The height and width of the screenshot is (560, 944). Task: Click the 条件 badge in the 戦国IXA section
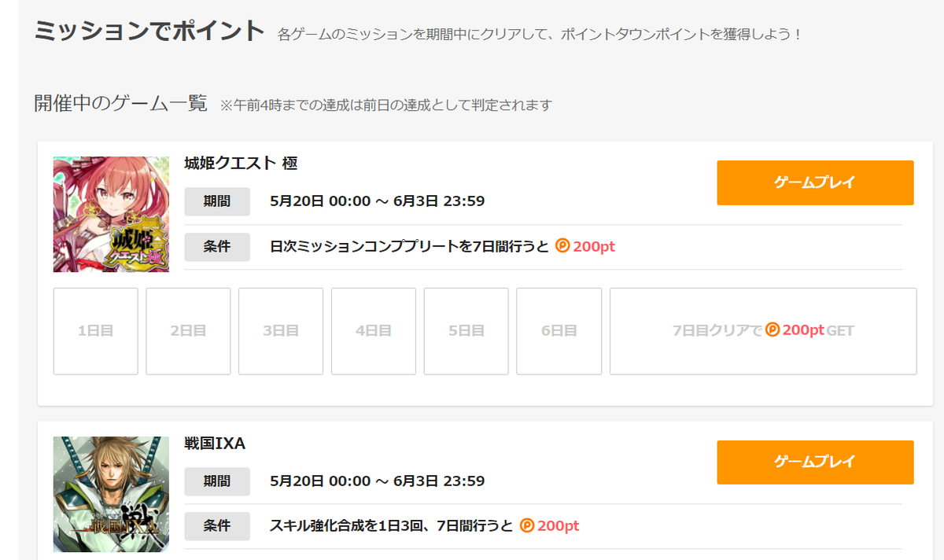click(x=217, y=526)
